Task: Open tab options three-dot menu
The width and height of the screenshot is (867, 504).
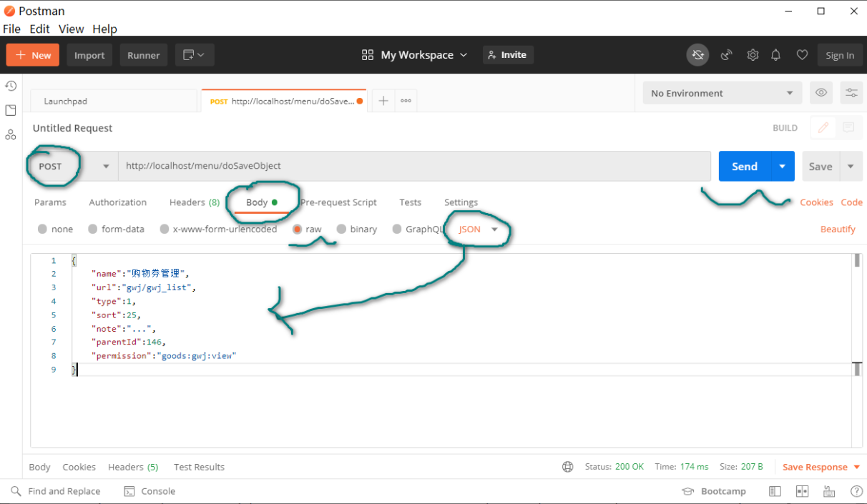Action: click(406, 101)
